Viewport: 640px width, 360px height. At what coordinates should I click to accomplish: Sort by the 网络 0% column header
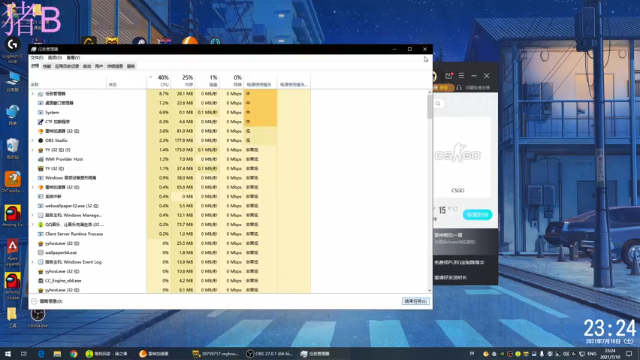click(232, 80)
